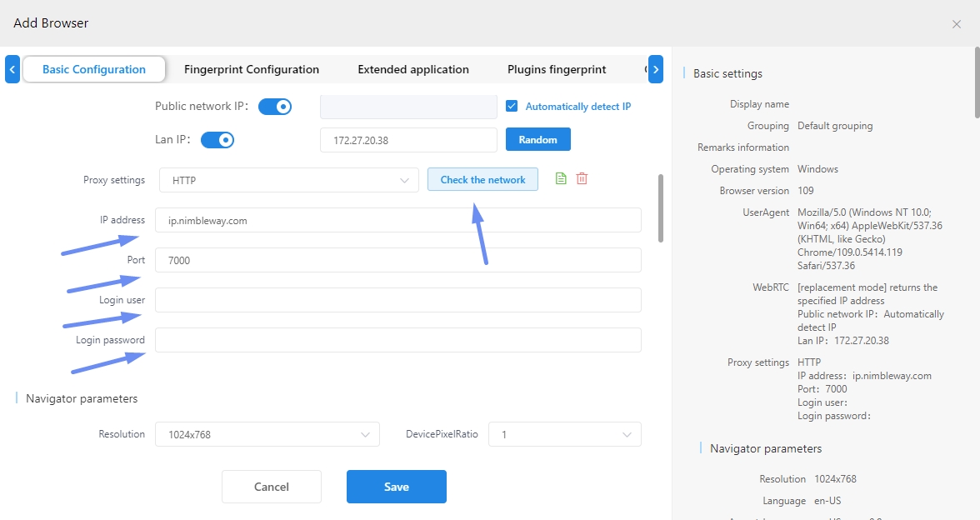Toggle the Lan IP switch
Image resolution: width=980 pixels, height=520 pixels.
(217, 140)
